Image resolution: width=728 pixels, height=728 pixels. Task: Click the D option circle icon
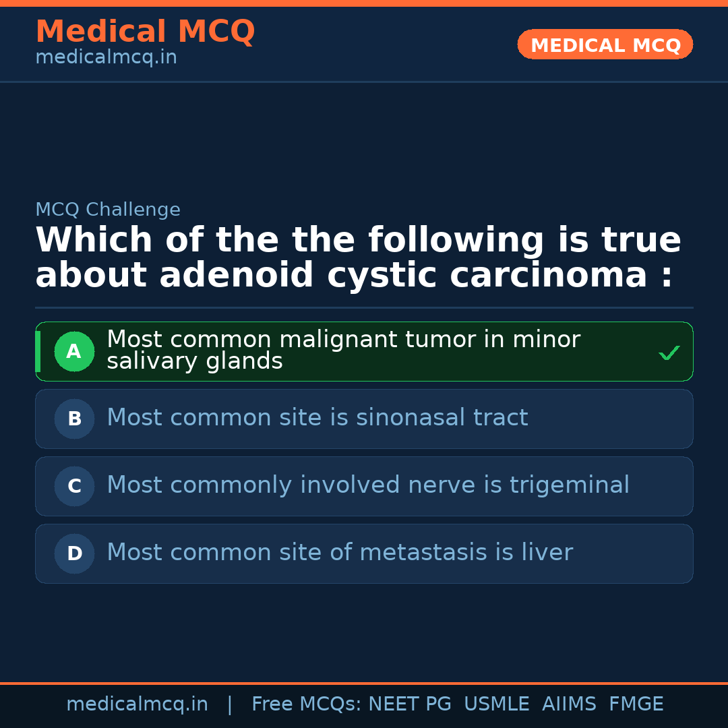coord(74,553)
